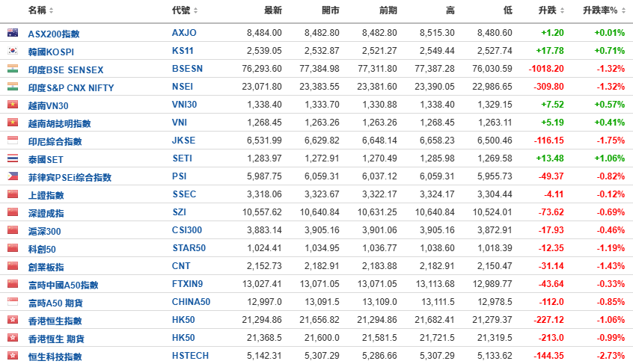
Task: Open the 科創50 index link
Action: [x=42, y=250]
